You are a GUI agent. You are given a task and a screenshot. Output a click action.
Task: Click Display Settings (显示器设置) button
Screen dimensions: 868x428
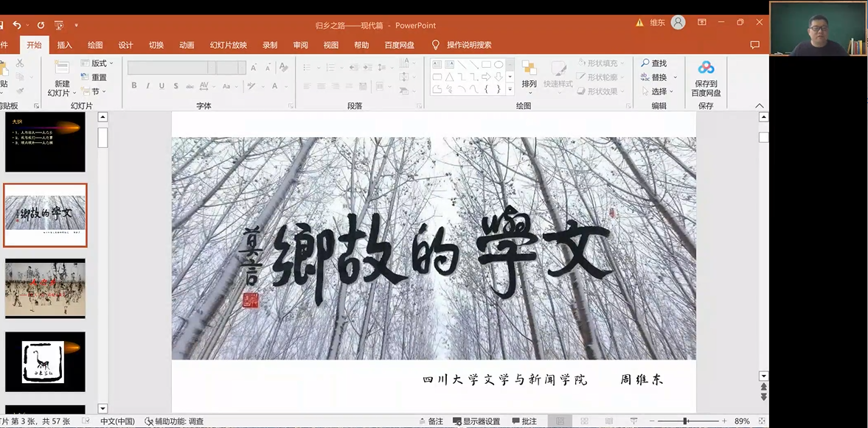tap(475, 421)
